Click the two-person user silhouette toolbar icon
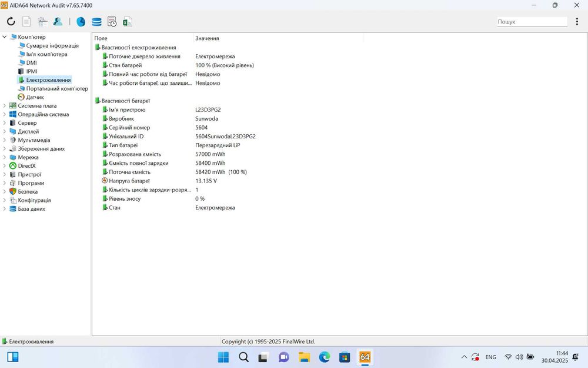 [58, 21]
